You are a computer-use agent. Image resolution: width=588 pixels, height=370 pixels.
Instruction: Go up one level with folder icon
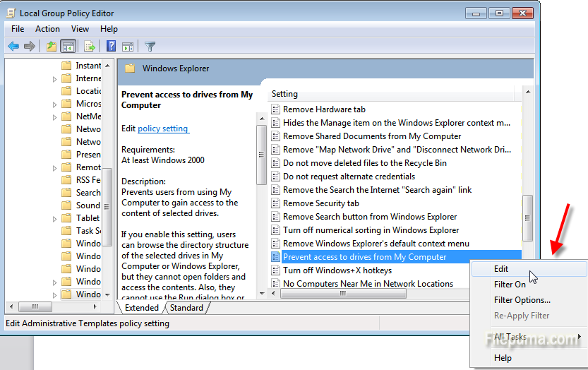(x=51, y=47)
